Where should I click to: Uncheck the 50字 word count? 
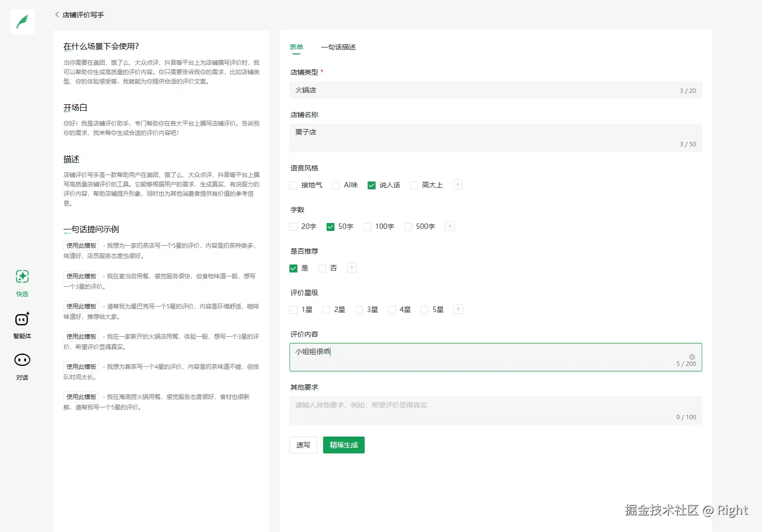tap(331, 226)
